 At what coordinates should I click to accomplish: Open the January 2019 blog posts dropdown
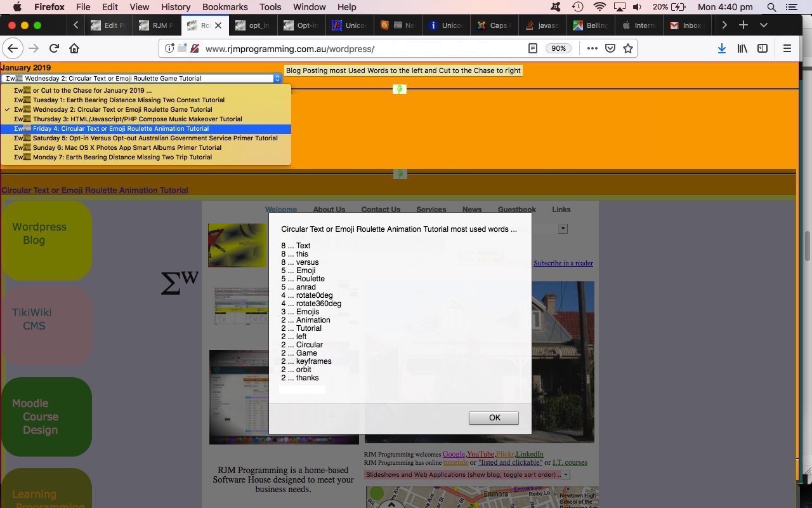coord(277,78)
